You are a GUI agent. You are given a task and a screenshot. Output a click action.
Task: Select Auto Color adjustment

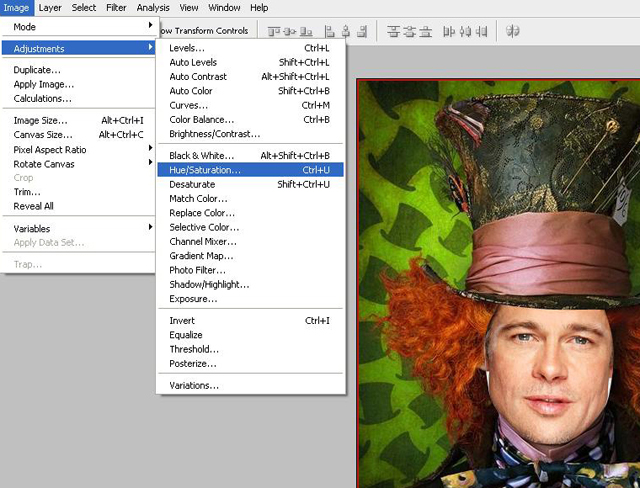tap(251, 91)
